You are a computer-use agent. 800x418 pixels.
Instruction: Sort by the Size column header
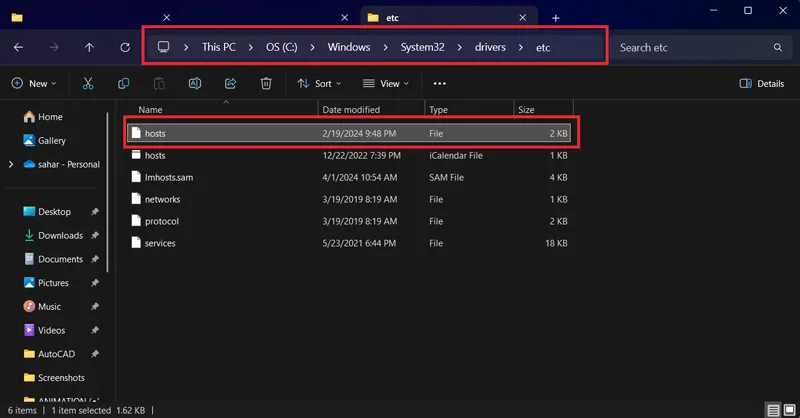(x=543, y=110)
